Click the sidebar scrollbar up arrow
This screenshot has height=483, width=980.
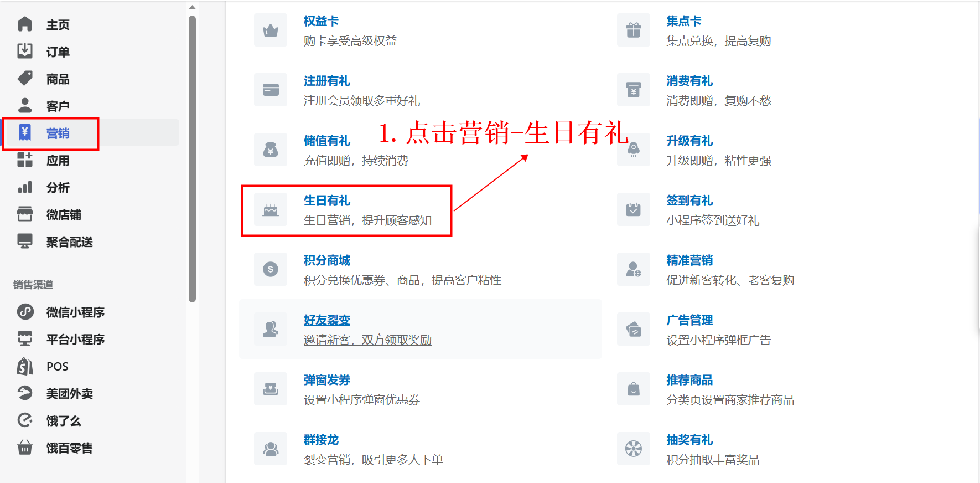(x=192, y=7)
